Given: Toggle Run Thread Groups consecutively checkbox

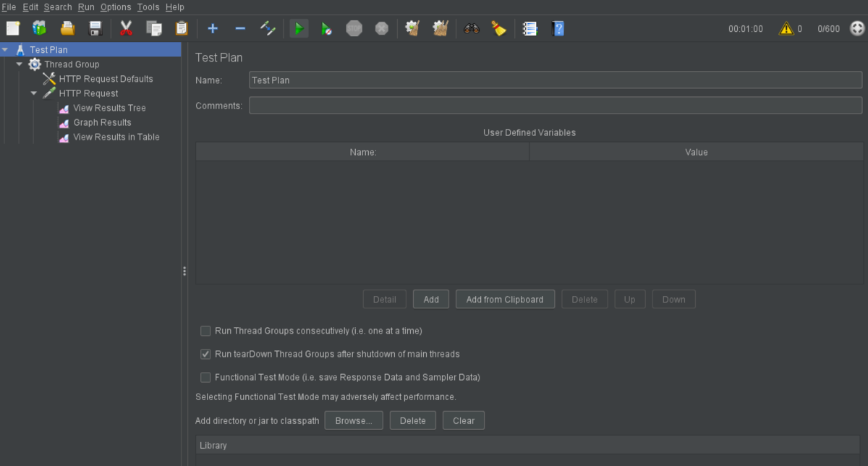Looking at the screenshot, I should (205, 331).
